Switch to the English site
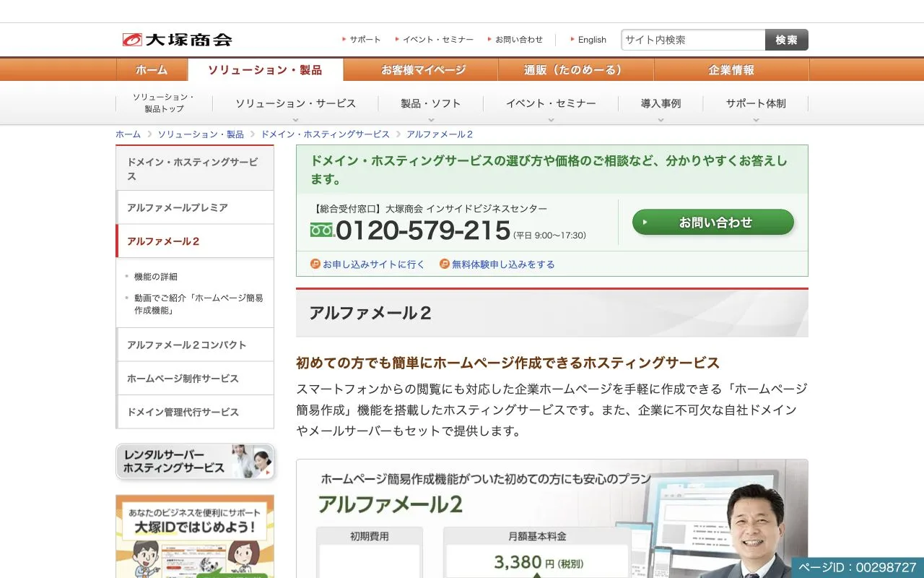Screen dimensions: 924x578 [592, 40]
